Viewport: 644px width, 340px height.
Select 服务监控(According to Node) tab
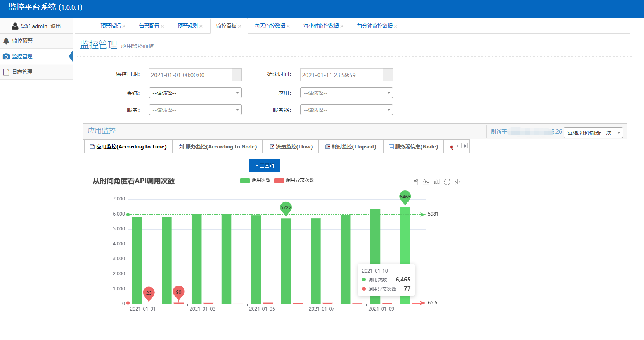pyautogui.click(x=218, y=147)
